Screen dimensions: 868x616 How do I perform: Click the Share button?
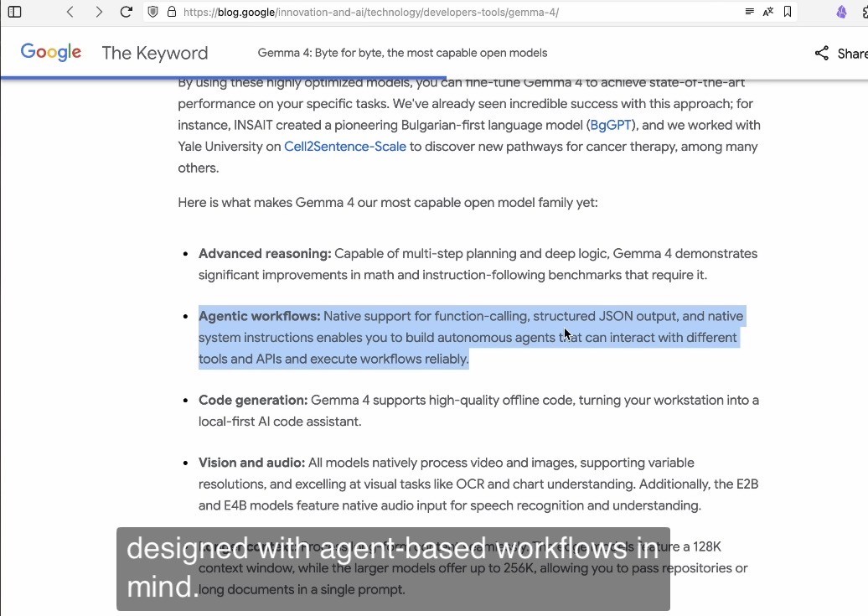840,53
